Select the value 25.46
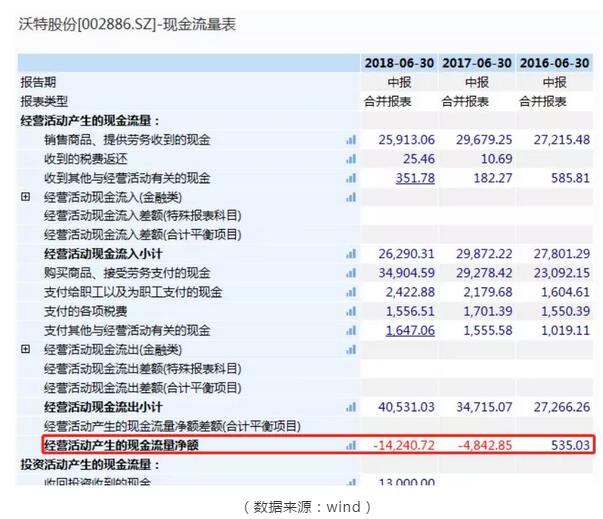603x519 pixels. [x=419, y=159]
